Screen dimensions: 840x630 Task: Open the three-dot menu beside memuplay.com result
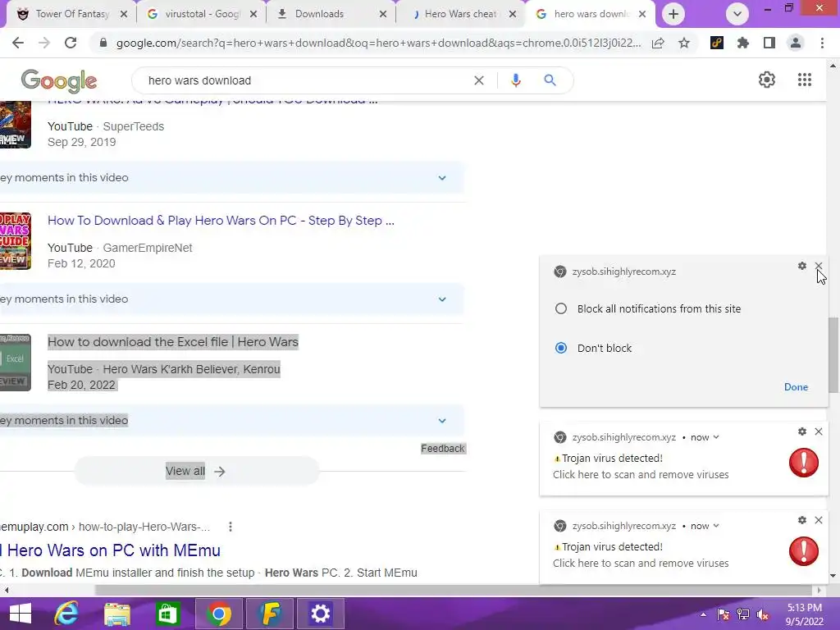click(231, 527)
